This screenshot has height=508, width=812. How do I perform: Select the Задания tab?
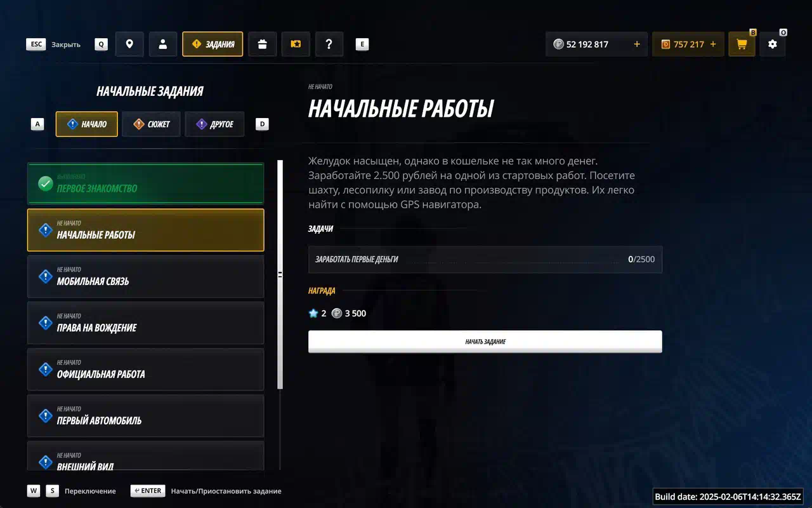213,44
